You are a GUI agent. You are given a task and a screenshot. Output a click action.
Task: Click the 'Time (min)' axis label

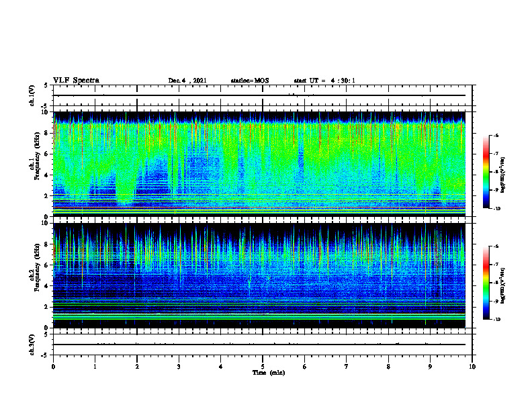click(269, 373)
